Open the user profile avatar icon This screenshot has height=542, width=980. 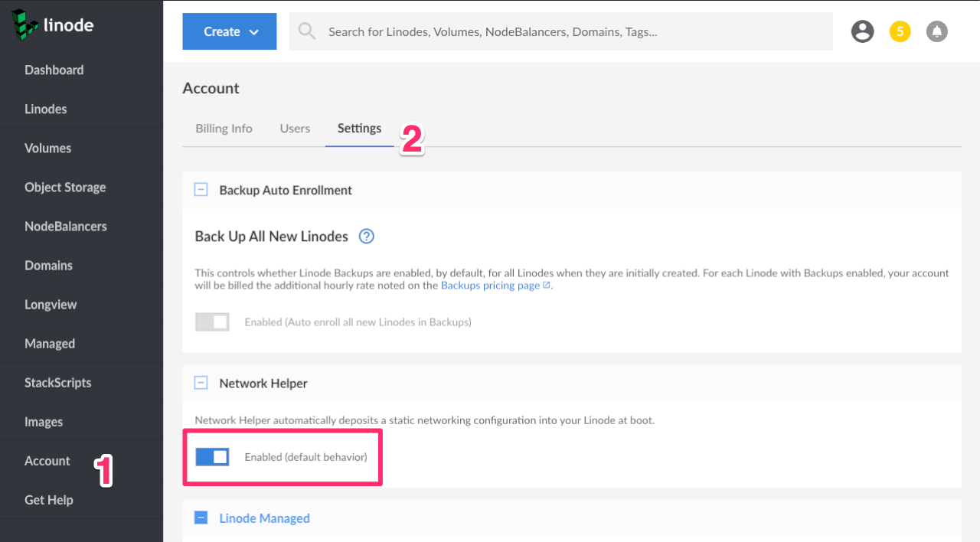click(x=863, y=31)
